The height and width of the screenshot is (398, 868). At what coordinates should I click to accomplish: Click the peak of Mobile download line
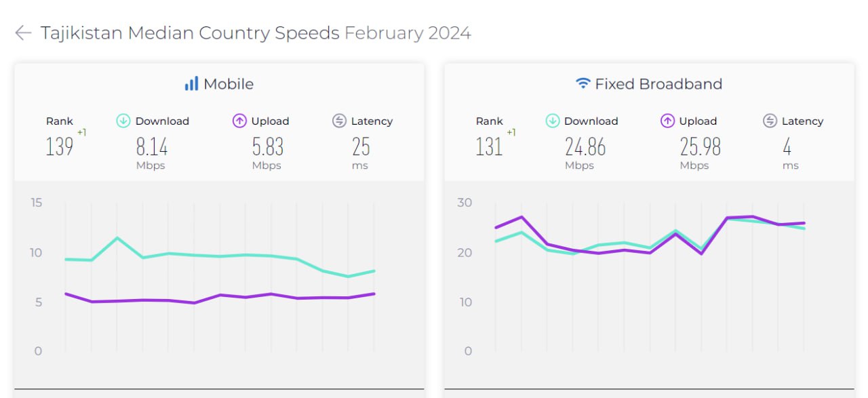(x=117, y=238)
